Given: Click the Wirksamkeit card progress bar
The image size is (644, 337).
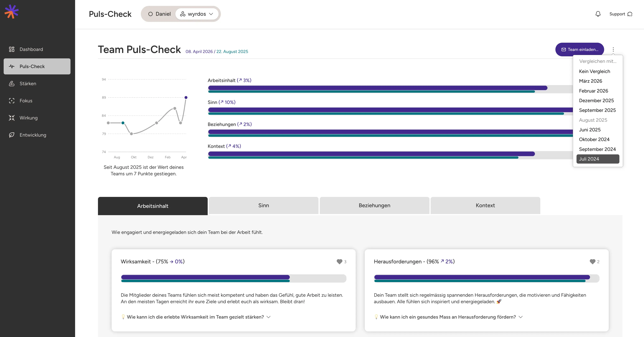Looking at the screenshot, I should (x=234, y=278).
